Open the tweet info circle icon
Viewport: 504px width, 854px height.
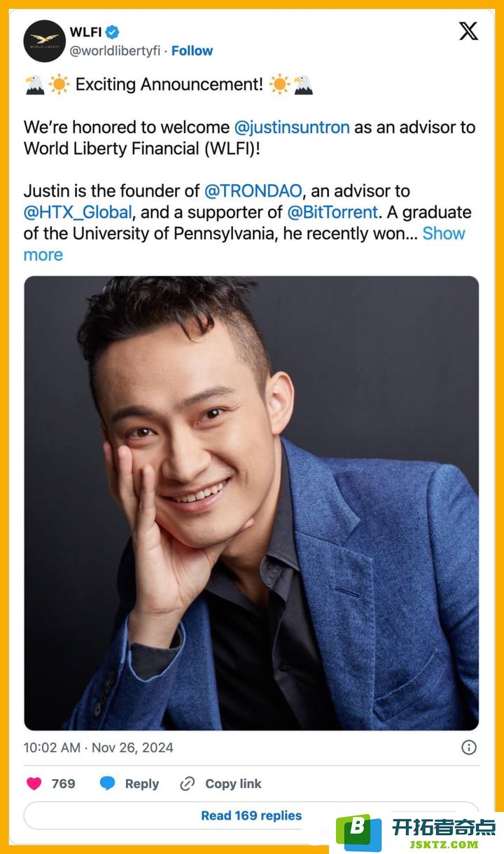[469, 747]
